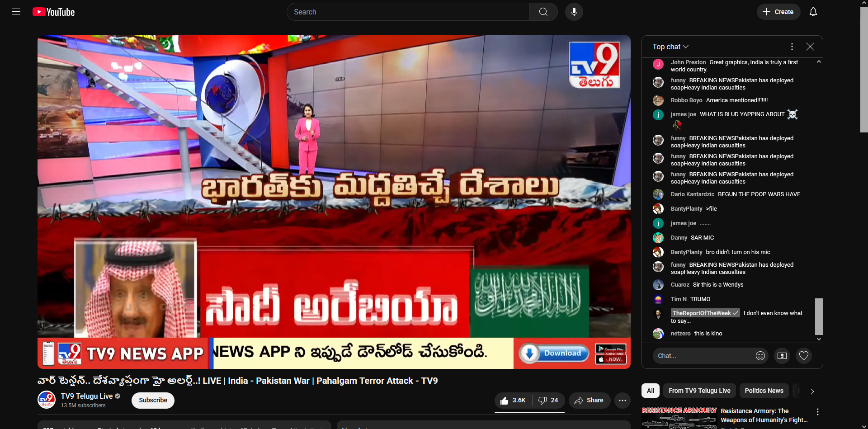Open Danny's chat avatar
Image resolution: width=868 pixels, height=429 pixels.
pos(658,238)
